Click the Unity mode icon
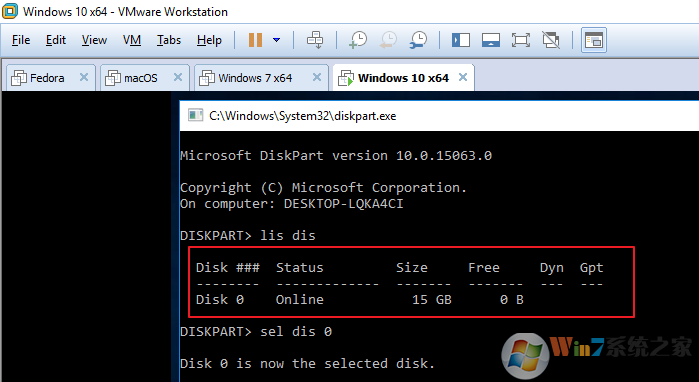 (551, 40)
